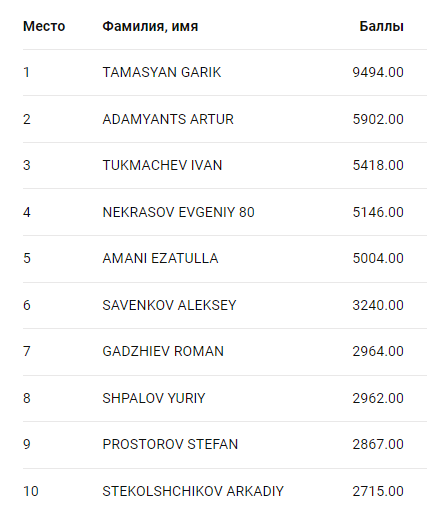Click the Место column header
The image size is (430, 514).
tap(44, 26)
